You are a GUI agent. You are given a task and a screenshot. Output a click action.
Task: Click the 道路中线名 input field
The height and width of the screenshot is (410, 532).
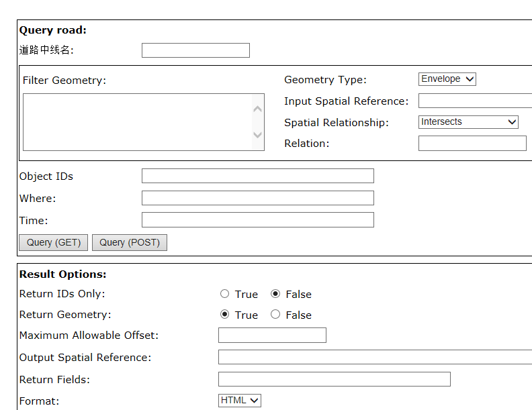point(195,50)
